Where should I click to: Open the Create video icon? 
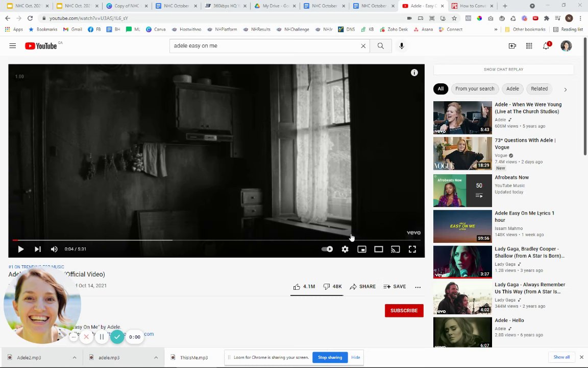point(512,46)
